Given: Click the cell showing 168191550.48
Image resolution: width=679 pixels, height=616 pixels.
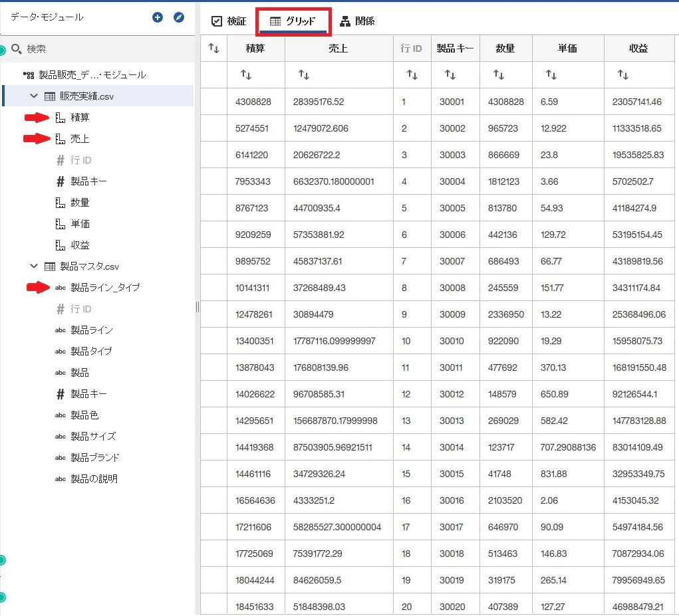Looking at the screenshot, I should click(x=639, y=367).
